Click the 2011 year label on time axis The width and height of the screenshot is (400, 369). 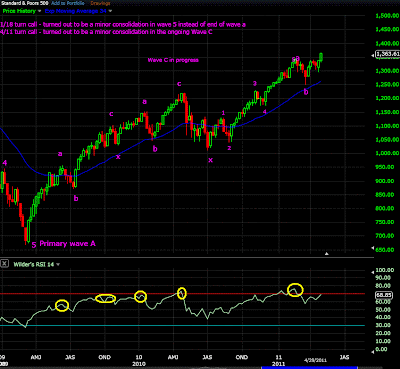point(279,364)
